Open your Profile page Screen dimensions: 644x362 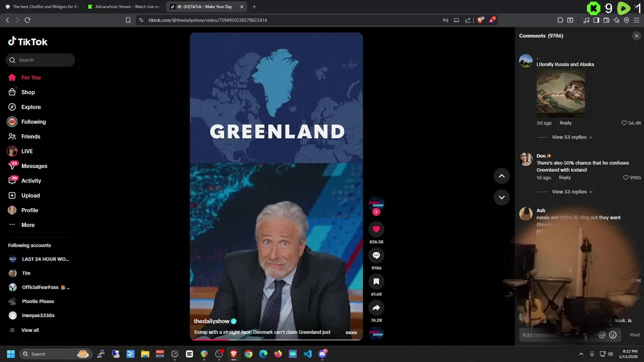point(29,210)
